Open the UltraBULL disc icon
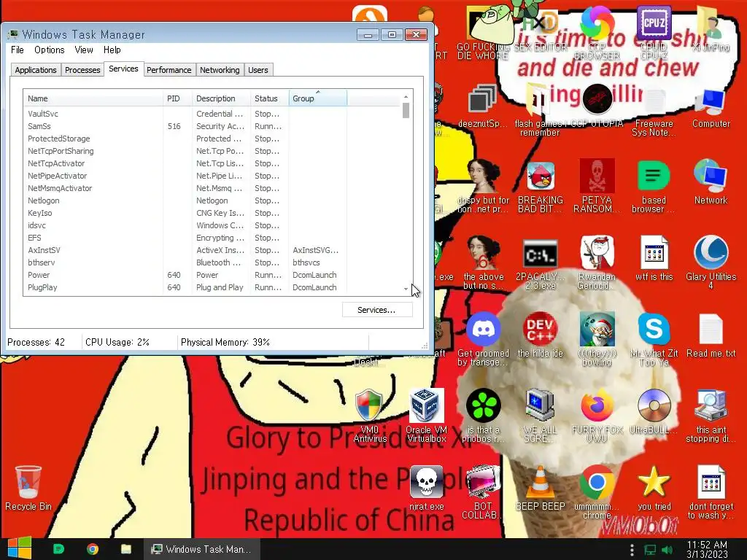The width and height of the screenshot is (747, 560). (654, 413)
